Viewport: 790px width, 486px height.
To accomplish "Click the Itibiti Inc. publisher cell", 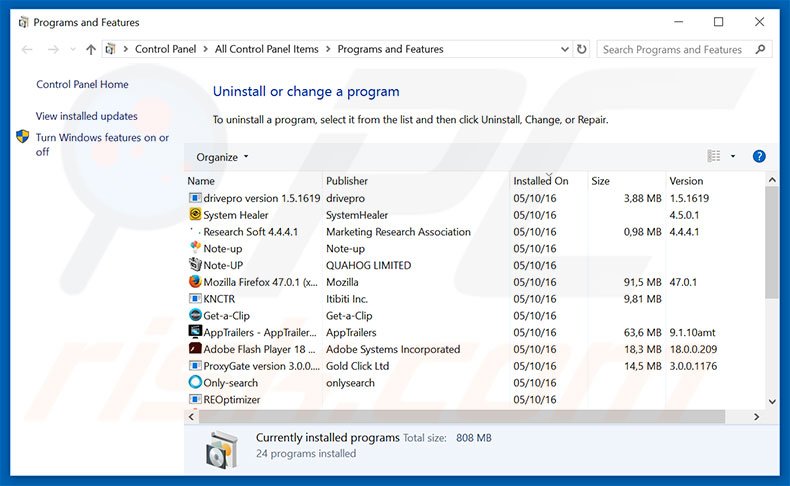I will 347,299.
